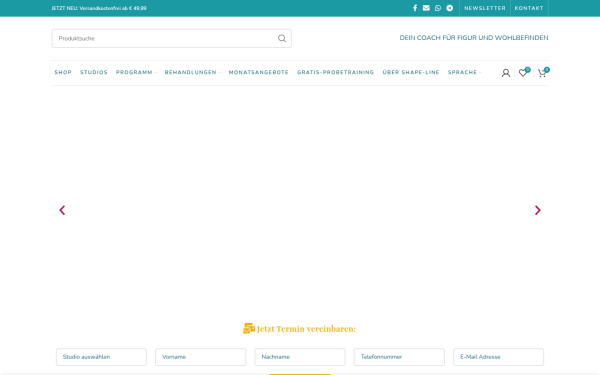Viewport: 600px width, 375px height.
Task: Click the Telegram icon in top bar
Action: (450, 8)
